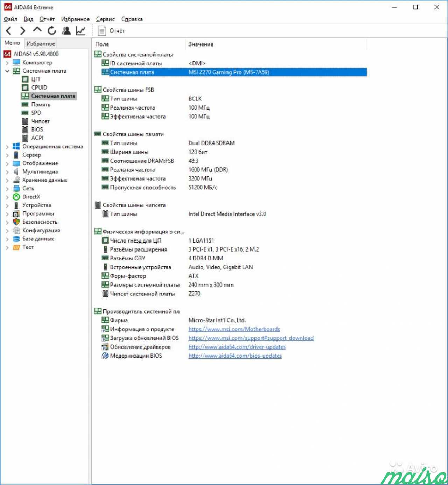Switch to the Избранное sidebar tab
The image size is (448, 485).
tap(41, 44)
